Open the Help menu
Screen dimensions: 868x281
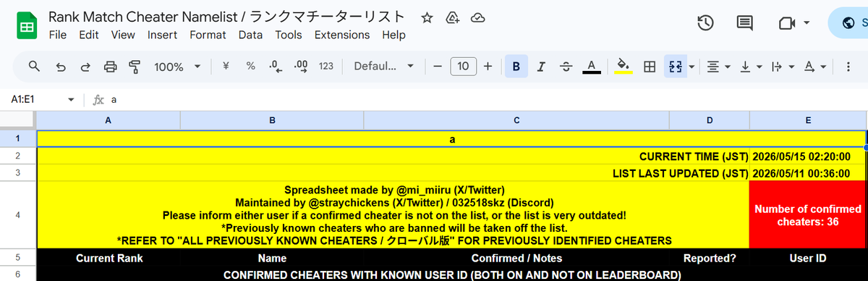[393, 35]
